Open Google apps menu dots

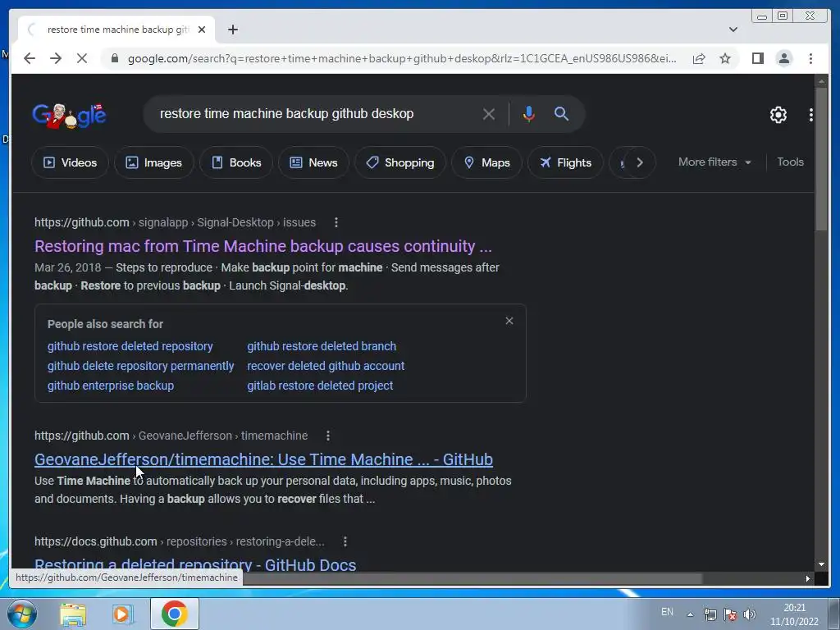(810, 115)
